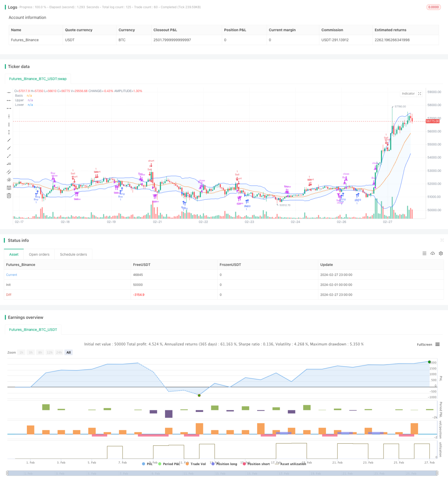Open the Indicator selector on the chart

pyautogui.click(x=408, y=94)
